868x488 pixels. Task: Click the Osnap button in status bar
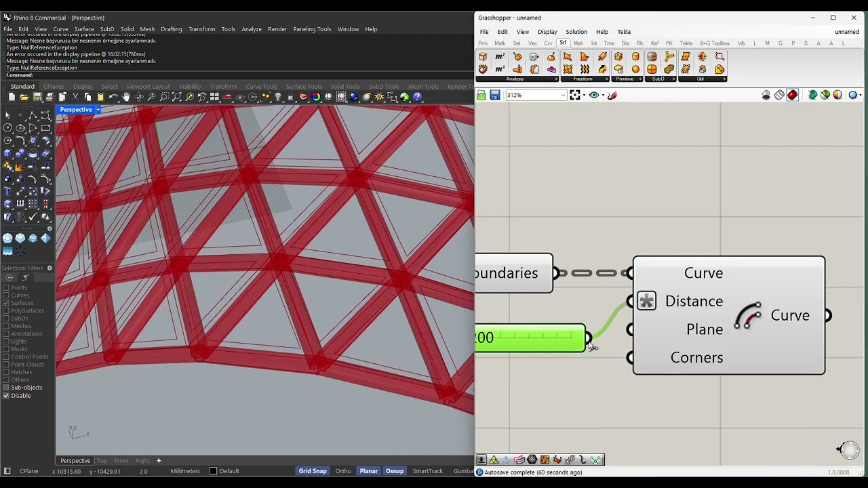[395, 471]
